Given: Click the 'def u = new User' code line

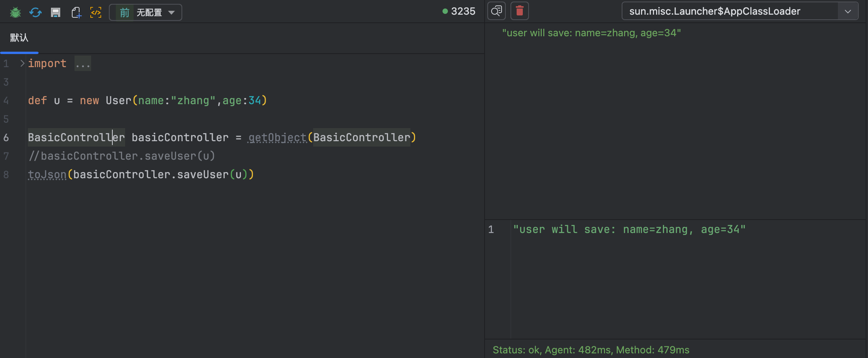Looking at the screenshot, I should pos(147,100).
